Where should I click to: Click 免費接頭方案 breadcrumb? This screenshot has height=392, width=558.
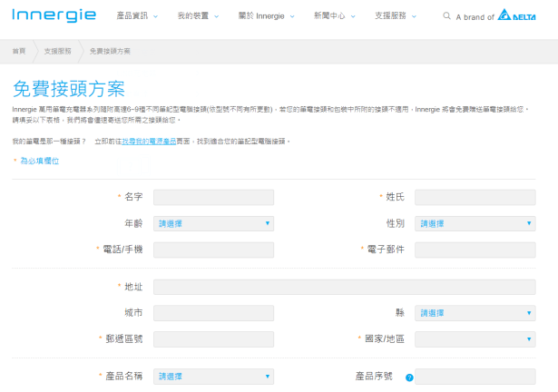coord(110,52)
